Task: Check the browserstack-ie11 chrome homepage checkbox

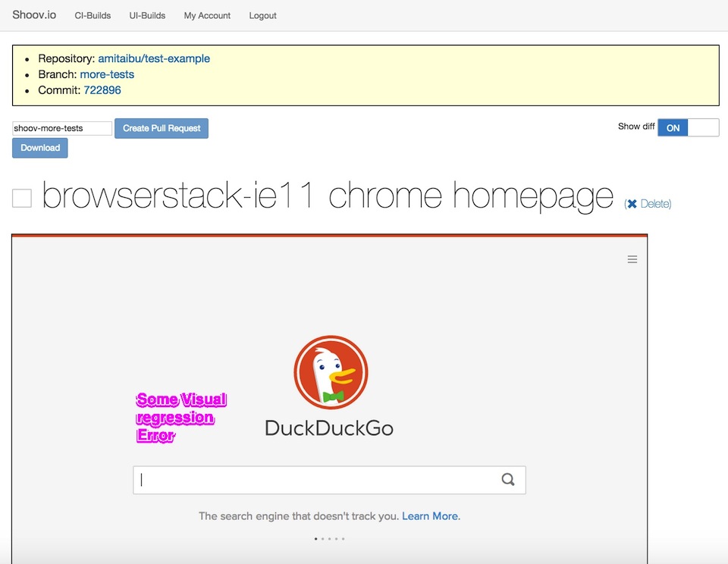Action: pos(22,198)
